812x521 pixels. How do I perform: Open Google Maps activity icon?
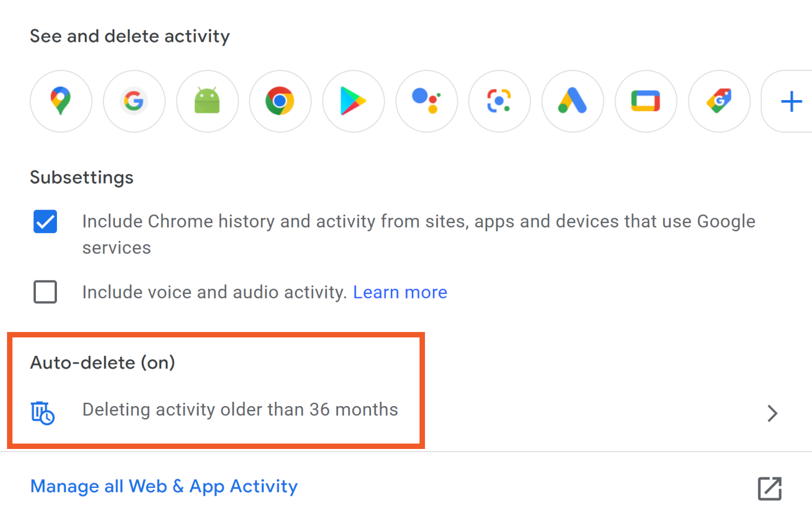pyautogui.click(x=61, y=101)
